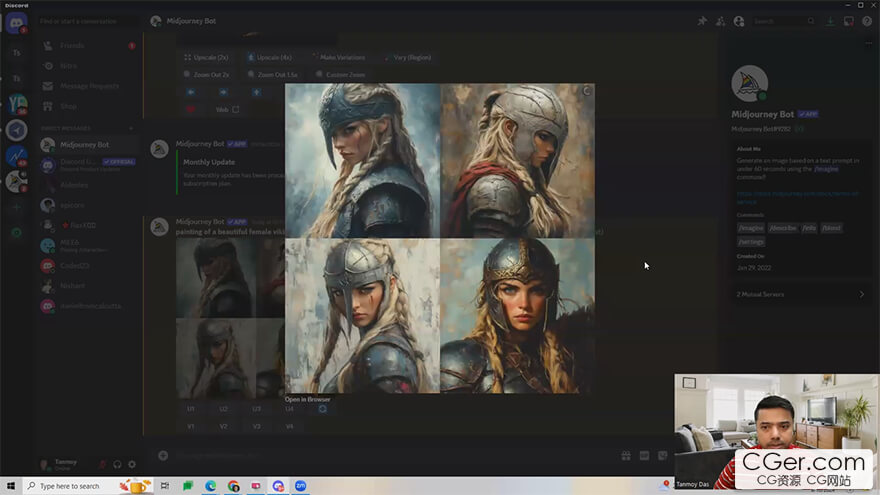Image resolution: width=880 pixels, height=495 pixels.
Task: Create DM with plus beside Direct Messages
Action: pos(131,129)
